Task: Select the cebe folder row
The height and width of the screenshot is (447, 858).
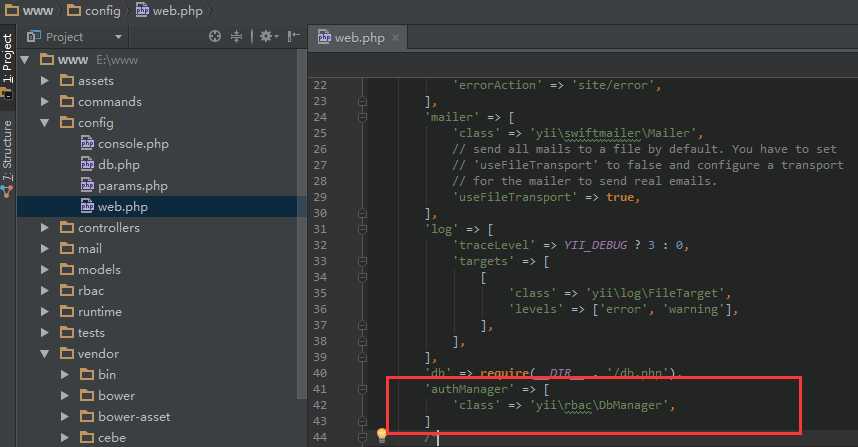Action: pyautogui.click(x=159, y=438)
